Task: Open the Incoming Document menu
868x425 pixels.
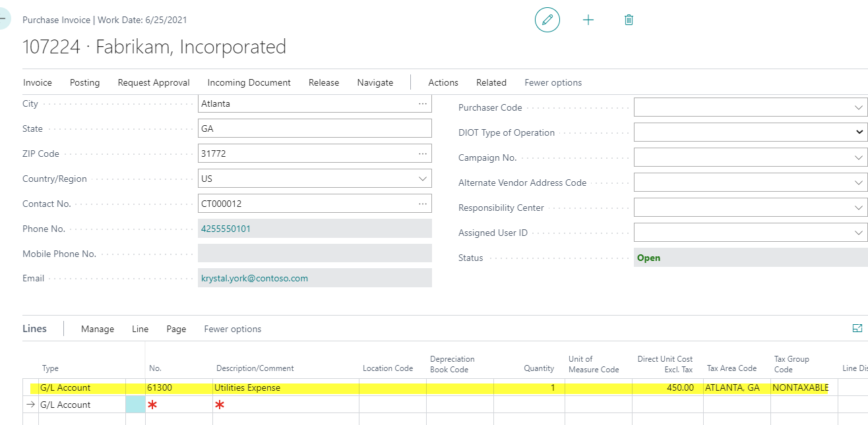Action: point(249,82)
